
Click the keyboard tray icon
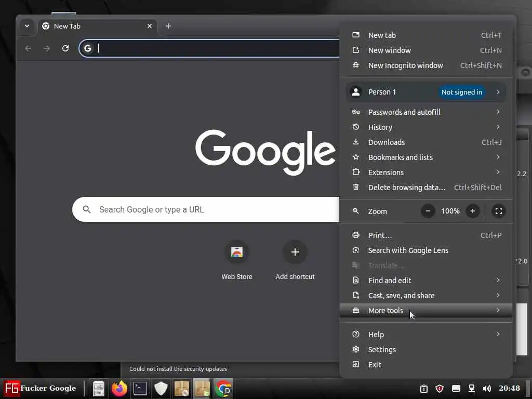tap(456, 389)
